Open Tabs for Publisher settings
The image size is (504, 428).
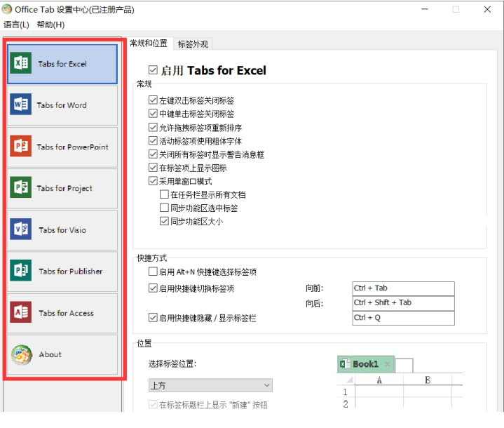[62, 272]
